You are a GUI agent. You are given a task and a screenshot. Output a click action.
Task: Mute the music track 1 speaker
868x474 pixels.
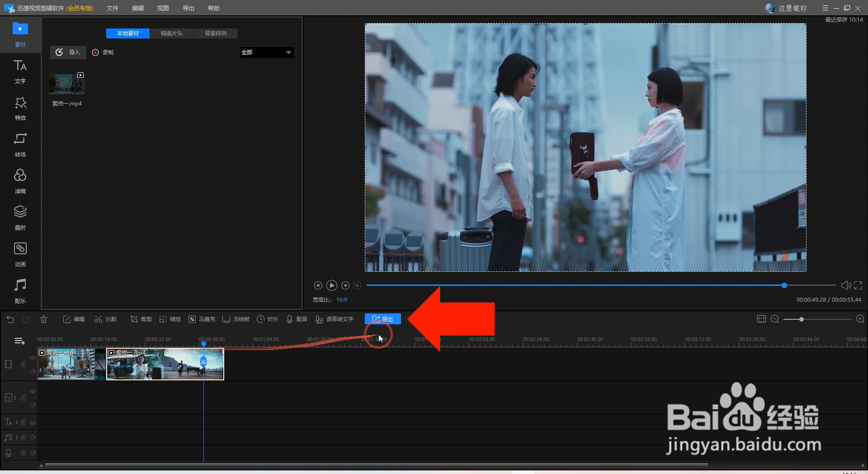click(33, 437)
